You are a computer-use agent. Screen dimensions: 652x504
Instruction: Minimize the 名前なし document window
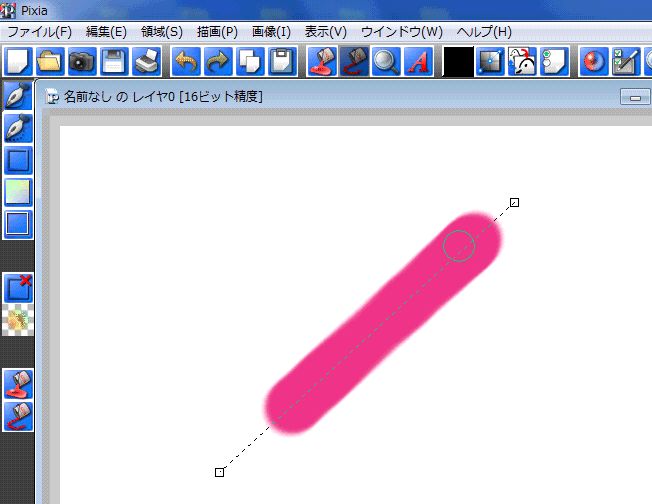(x=635, y=96)
